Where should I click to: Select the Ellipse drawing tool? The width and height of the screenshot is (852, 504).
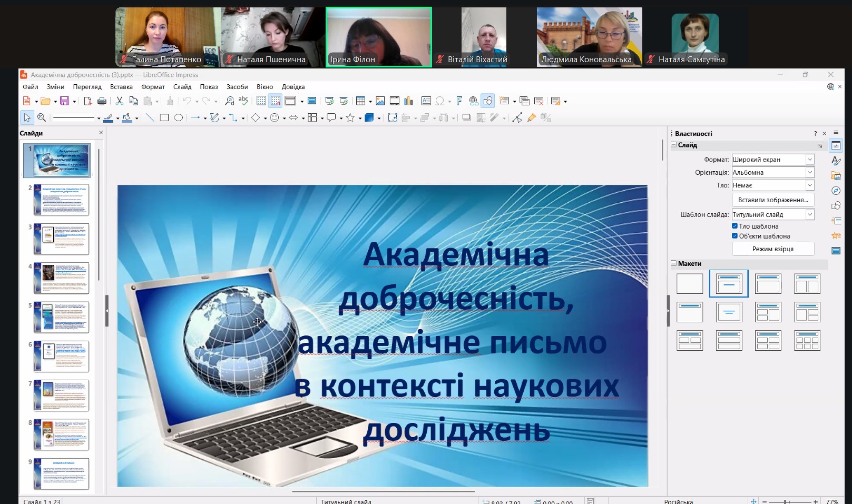[179, 118]
